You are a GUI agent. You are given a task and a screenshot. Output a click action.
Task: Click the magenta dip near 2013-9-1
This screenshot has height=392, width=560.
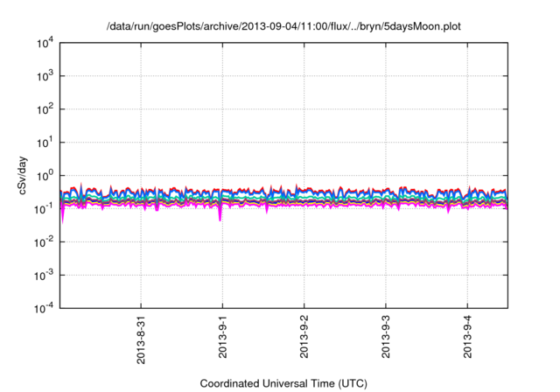(220, 214)
